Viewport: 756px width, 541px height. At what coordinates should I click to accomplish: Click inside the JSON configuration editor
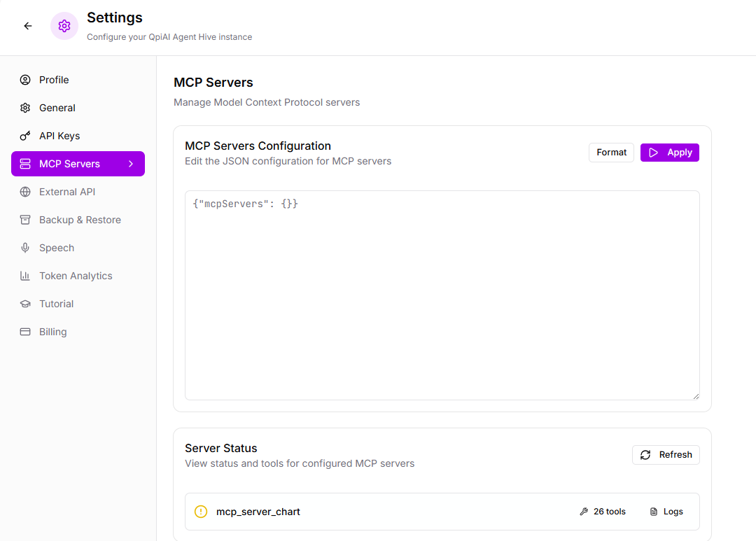pos(442,295)
